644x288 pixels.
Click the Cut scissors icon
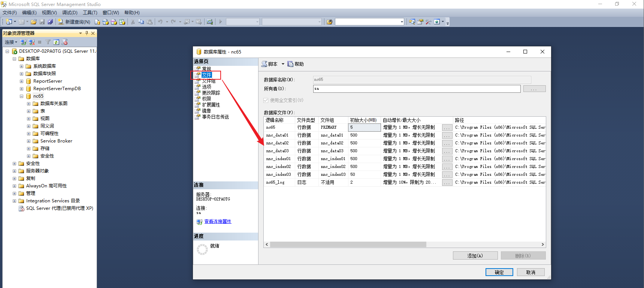tap(133, 22)
